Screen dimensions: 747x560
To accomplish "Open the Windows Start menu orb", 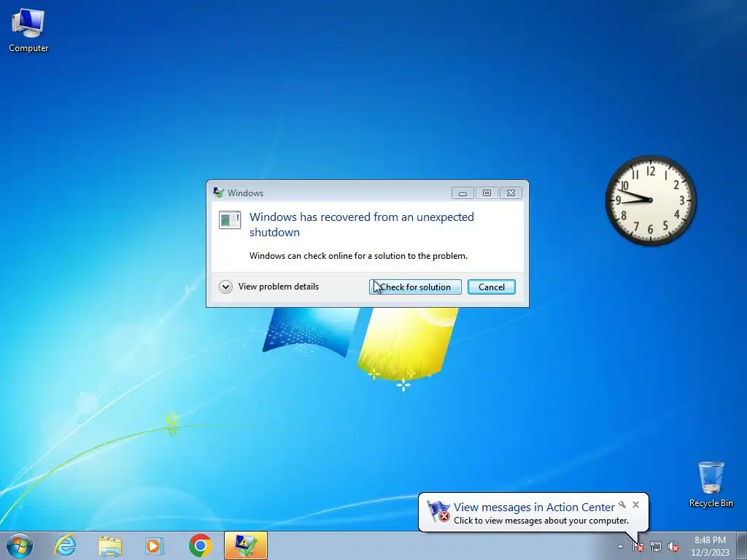I will (20, 545).
